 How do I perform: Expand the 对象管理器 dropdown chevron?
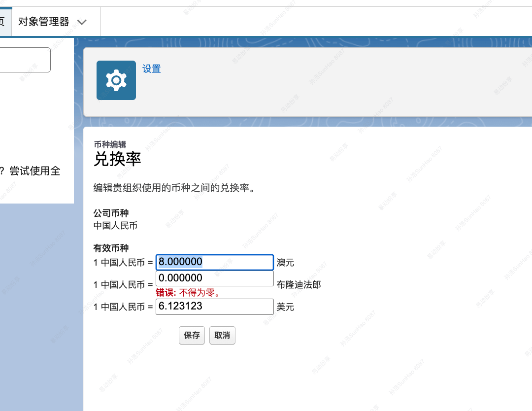click(x=82, y=22)
